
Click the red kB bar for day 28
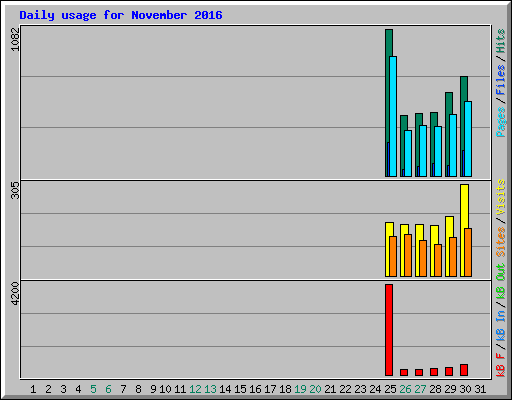point(434,372)
